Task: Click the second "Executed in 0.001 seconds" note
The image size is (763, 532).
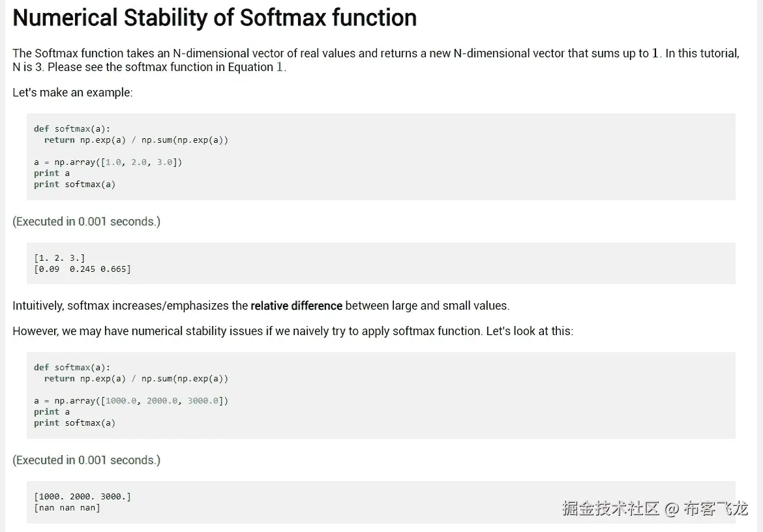Action: point(86,460)
